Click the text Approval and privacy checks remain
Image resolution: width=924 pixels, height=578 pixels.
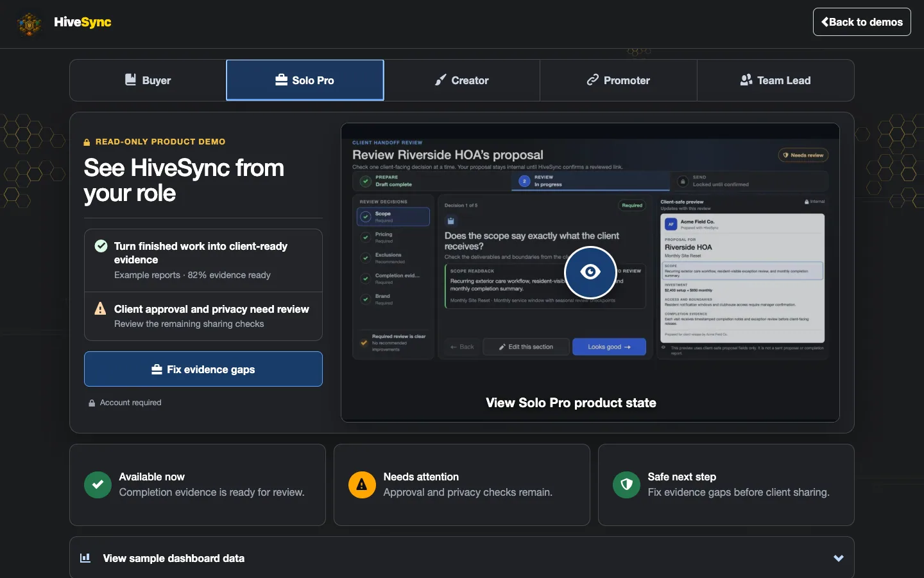pyautogui.click(x=468, y=493)
